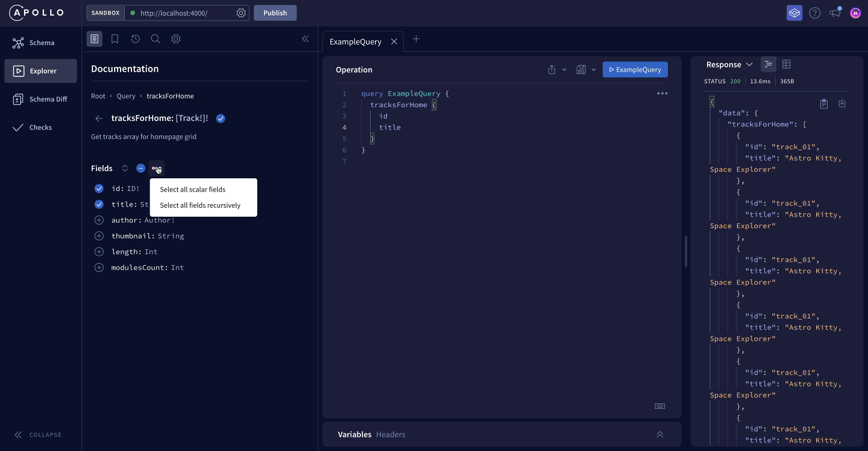Open the Explorer settings gear icon
The width and height of the screenshot is (868, 451).
176,39
